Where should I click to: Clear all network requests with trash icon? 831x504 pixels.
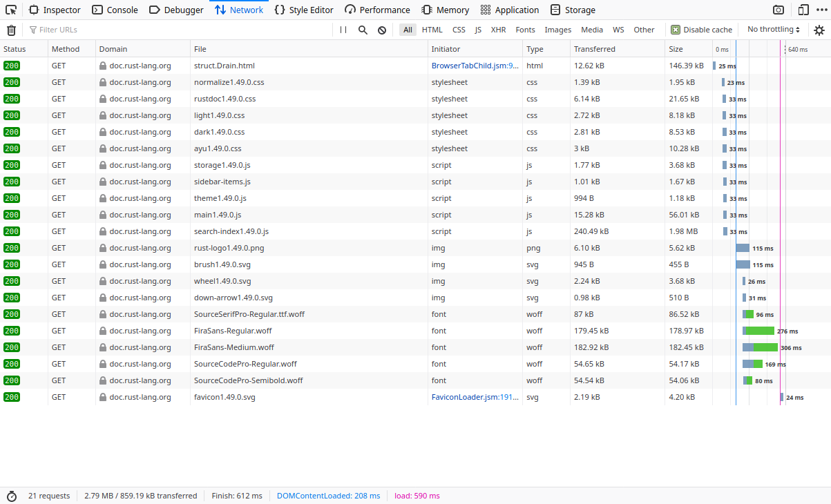point(11,30)
